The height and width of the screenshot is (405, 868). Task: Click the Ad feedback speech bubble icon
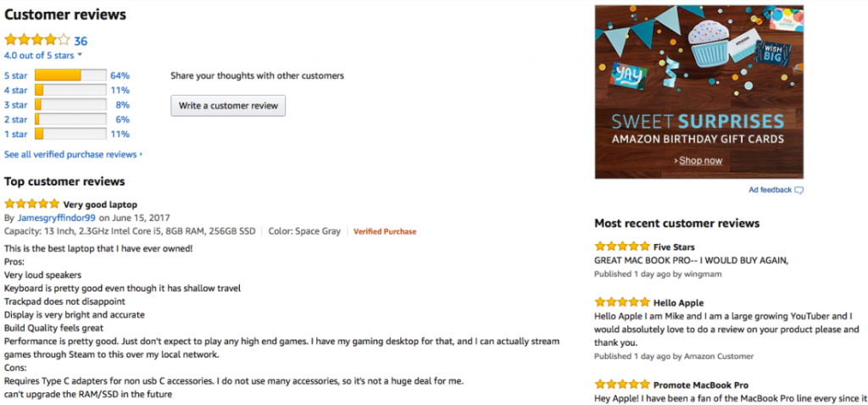(798, 191)
